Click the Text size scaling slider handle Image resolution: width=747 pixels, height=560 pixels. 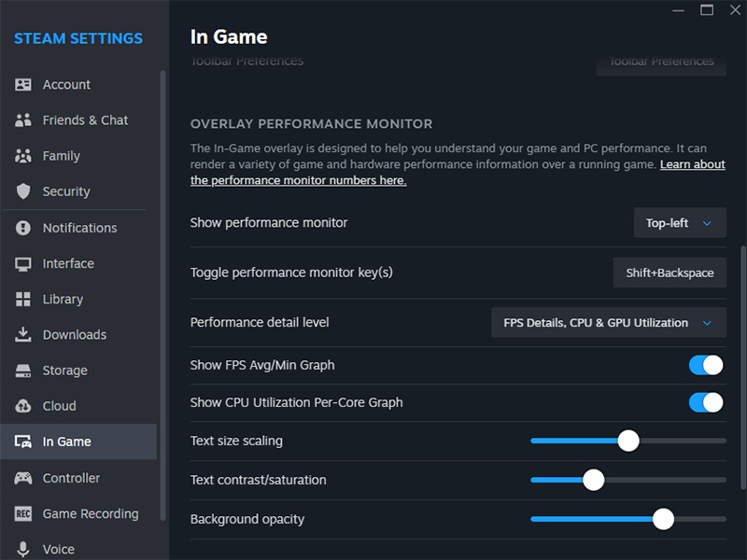628,441
